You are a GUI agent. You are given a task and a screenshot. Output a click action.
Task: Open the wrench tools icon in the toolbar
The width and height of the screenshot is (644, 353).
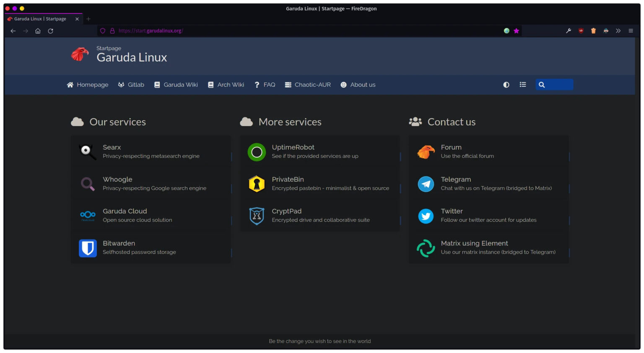(568, 31)
